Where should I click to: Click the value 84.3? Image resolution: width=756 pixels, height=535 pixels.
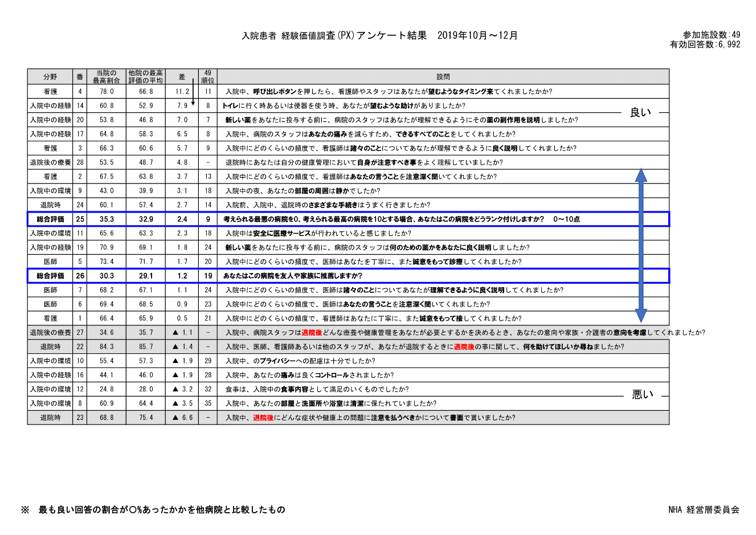(x=107, y=347)
